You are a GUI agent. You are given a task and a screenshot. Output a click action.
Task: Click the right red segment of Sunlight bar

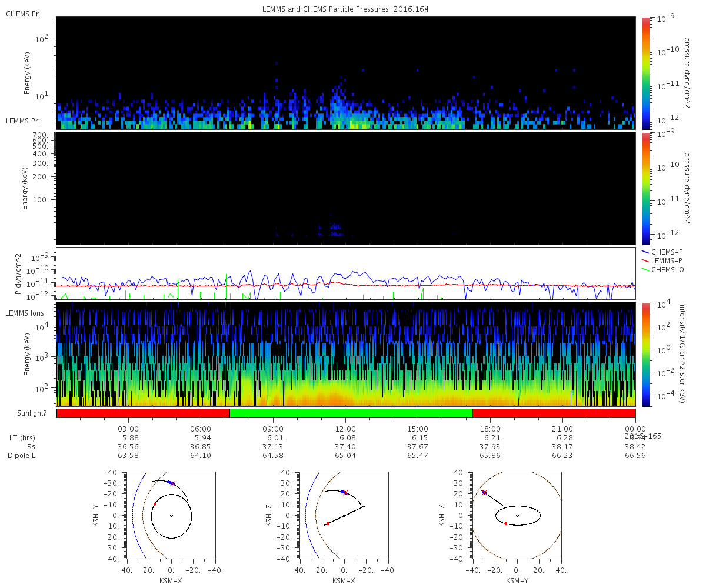(554, 413)
